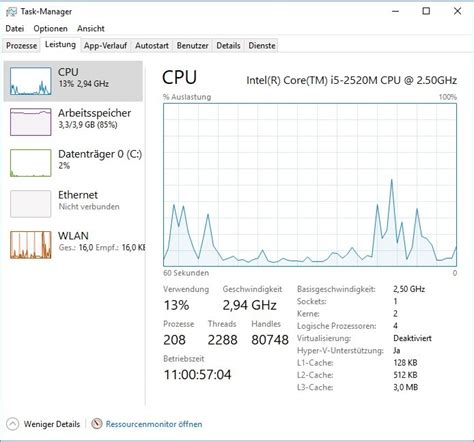Image resolution: width=474 pixels, height=442 pixels.
Task: Click the Ethernet graph thumbnail
Action: pos(31,204)
